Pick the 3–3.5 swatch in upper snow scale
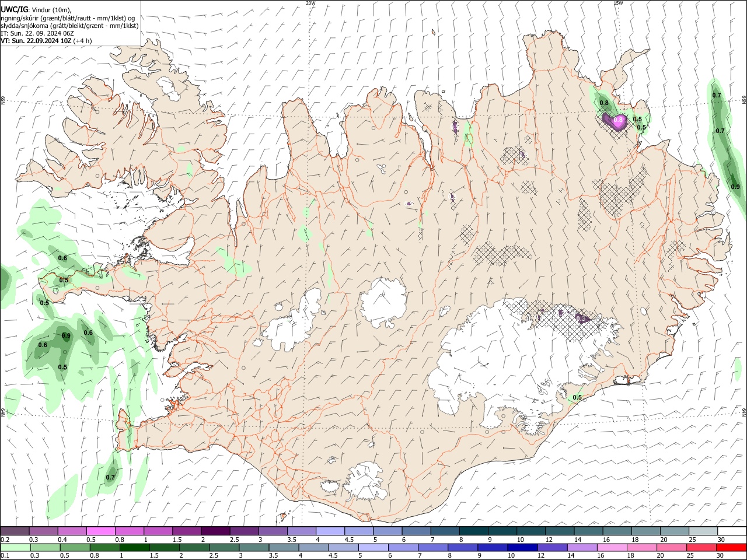Screen dimensions: 747x560 [x=273, y=531]
